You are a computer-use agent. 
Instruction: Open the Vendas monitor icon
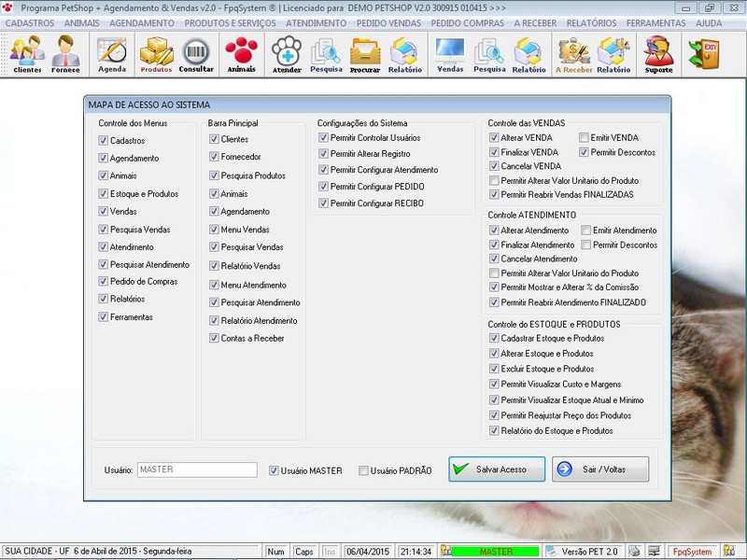(x=450, y=54)
